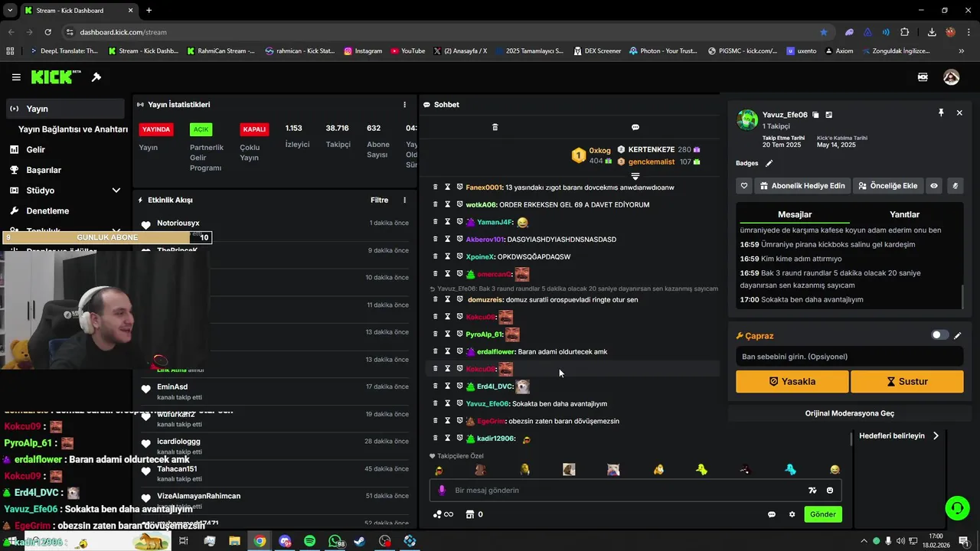Toggle the AÇIK partner revenue badge
980x551 pixels.
[x=201, y=129]
